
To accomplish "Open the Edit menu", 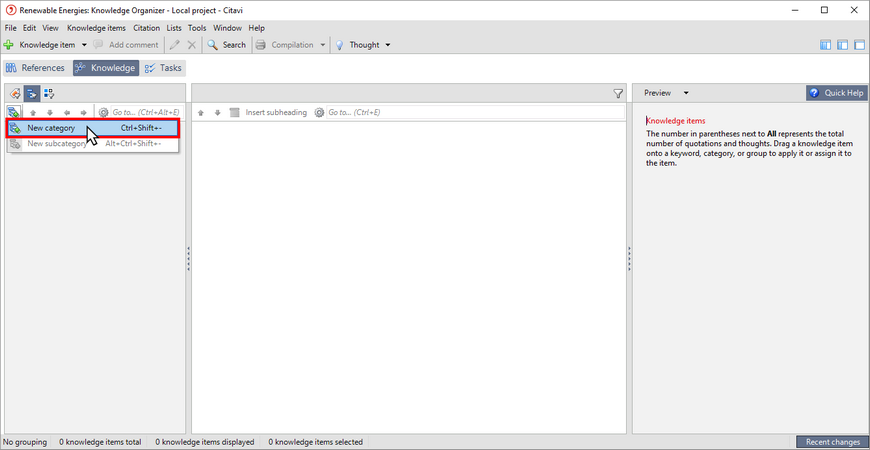I will coord(29,28).
